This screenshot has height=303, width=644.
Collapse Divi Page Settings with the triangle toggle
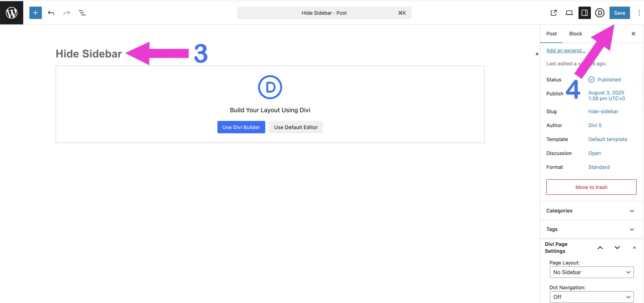point(634,248)
